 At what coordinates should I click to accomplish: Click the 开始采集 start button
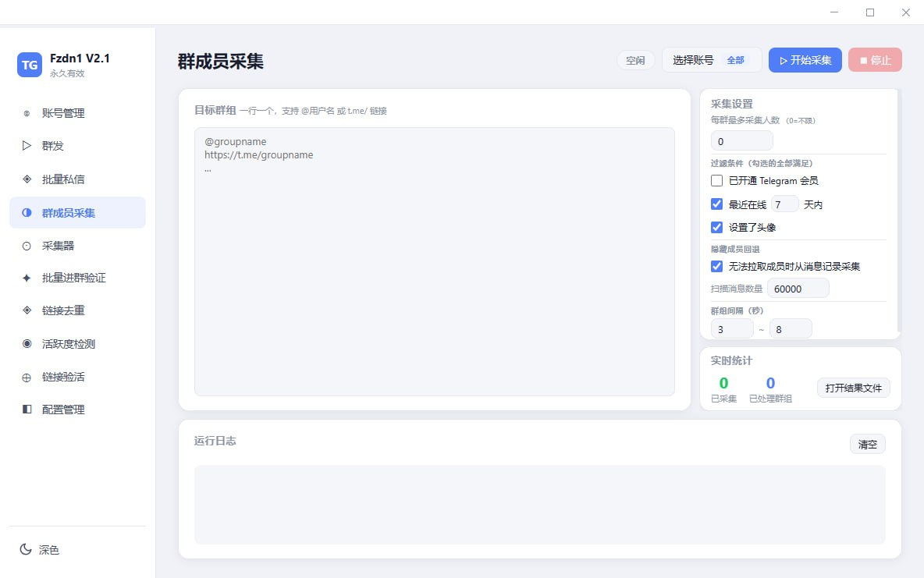point(805,59)
